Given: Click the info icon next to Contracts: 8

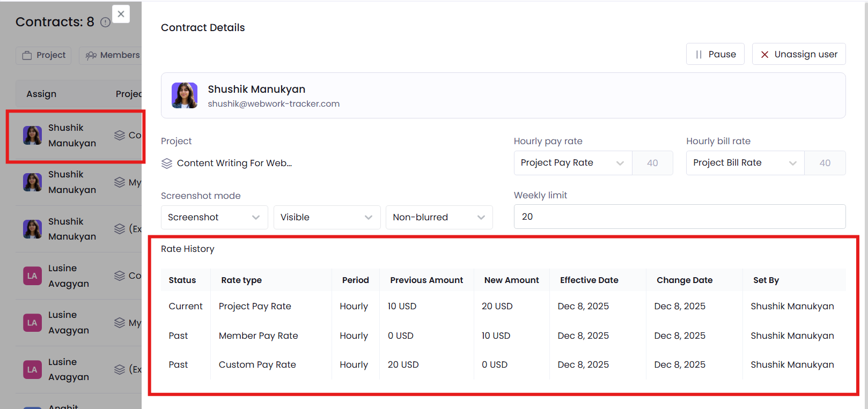Looking at the screenshot, I should (106, 23).
